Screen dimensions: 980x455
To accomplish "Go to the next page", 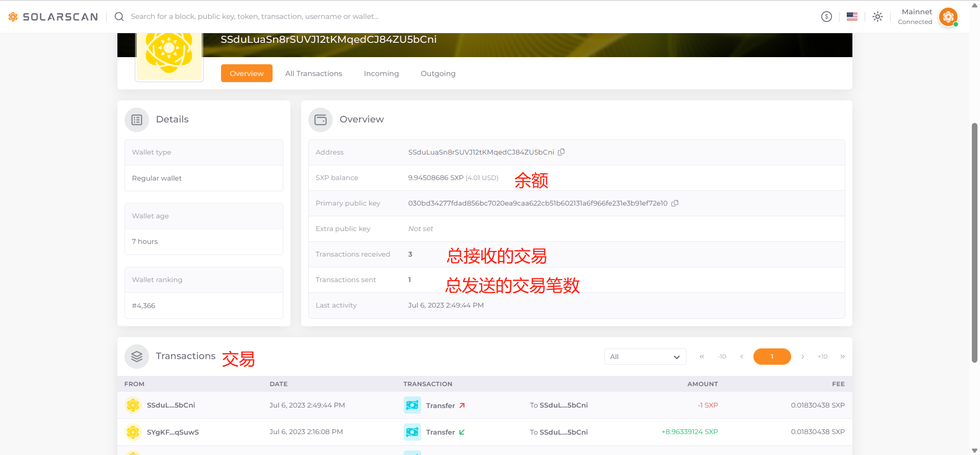I will point(802,357).
